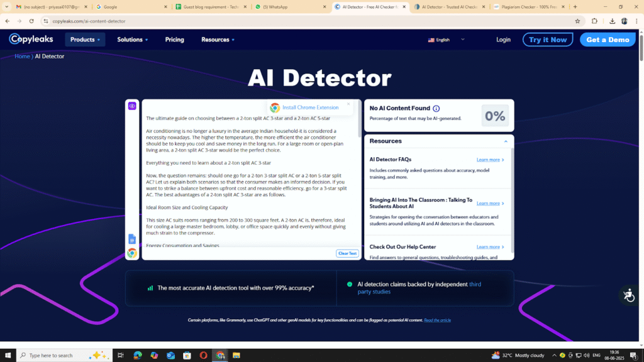Go back using the browser back arrow
644x362 pixels.
pos(8,21)
